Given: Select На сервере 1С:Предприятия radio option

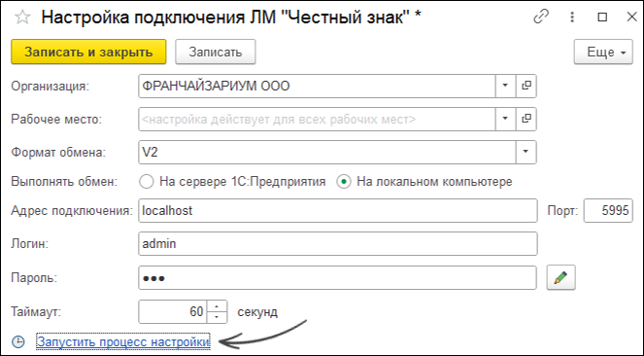Looking at the screenshot, I should coord(147,181).
